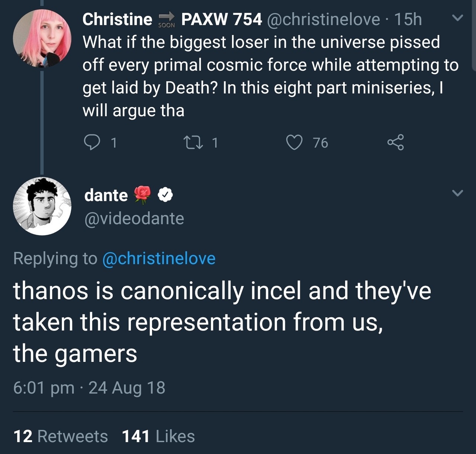Open the chevron menu on Christine's tweet
476x454 pixels.
click(x=457, y=18)
